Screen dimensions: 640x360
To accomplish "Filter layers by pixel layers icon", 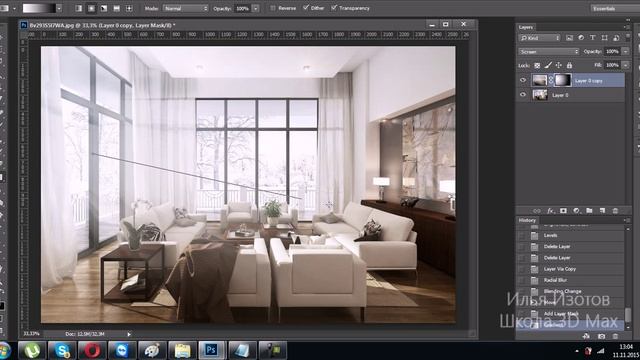I will click(569, 38).
